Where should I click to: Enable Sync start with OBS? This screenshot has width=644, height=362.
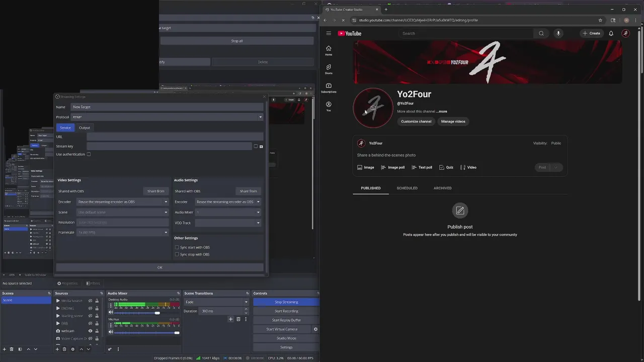tap(177, 247)
